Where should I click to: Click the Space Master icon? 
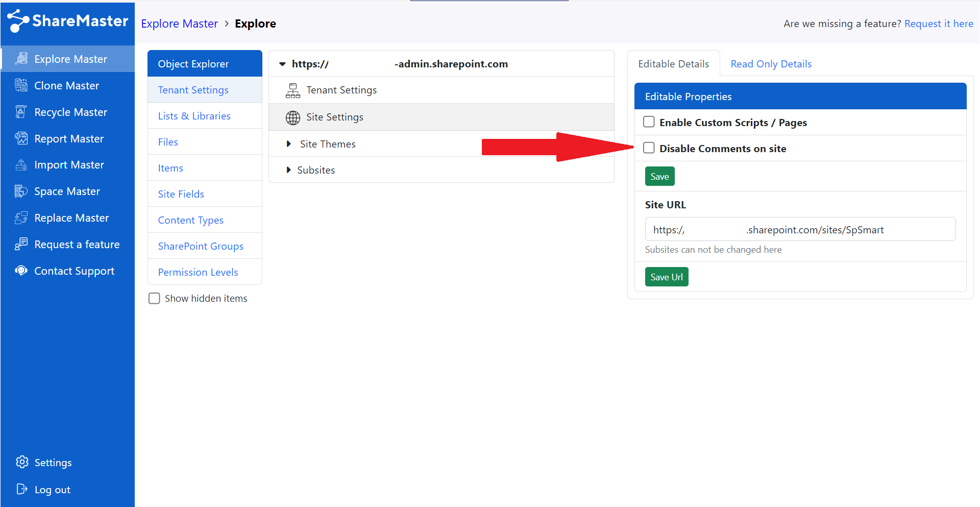tap(21, 191)
